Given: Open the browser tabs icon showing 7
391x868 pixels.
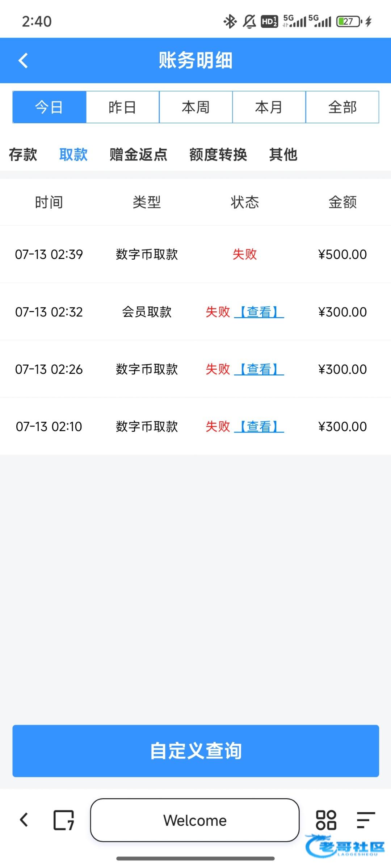Looking at the screenshot, I should (x=64, y=820).
